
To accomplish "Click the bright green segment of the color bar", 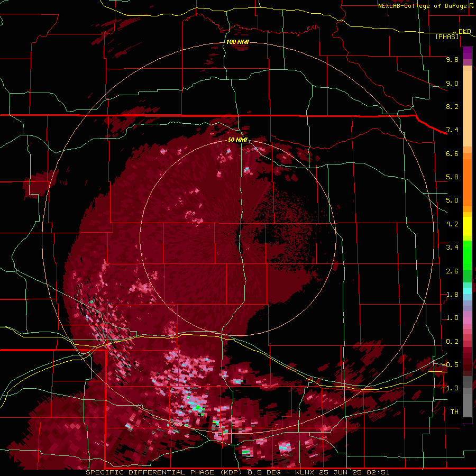I will pyautogui.click(x=467, y=255).
